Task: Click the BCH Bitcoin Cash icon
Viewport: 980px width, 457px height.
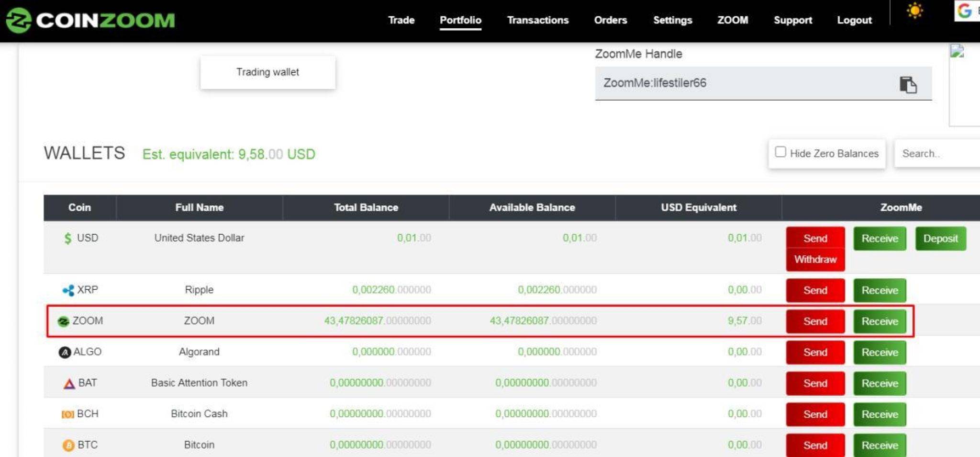Action: (68, 414)
